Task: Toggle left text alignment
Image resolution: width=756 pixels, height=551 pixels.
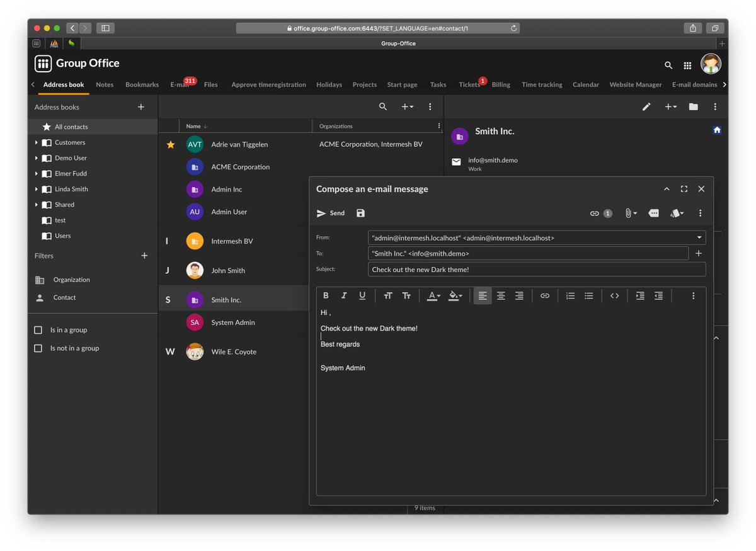Action: [483, 296]
